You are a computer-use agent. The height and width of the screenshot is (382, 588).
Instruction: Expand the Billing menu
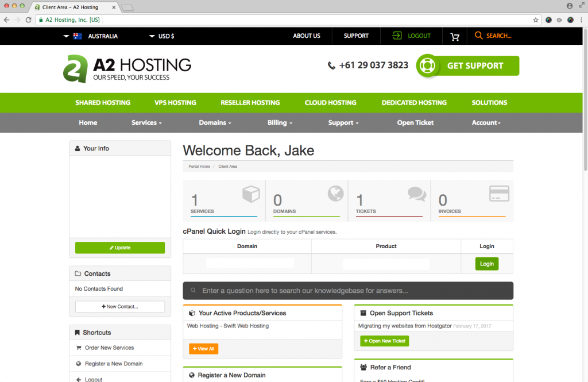pos(280,123)
